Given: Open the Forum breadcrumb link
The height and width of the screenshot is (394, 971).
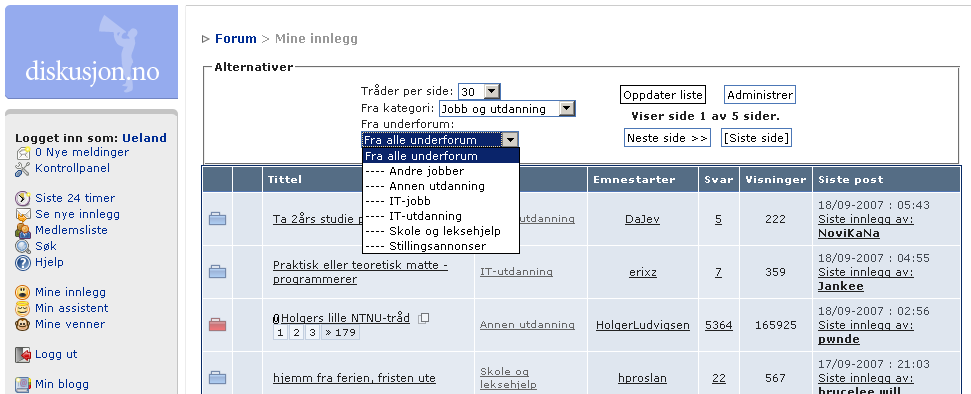Looking at the screenshot, I should coord(235,38).
